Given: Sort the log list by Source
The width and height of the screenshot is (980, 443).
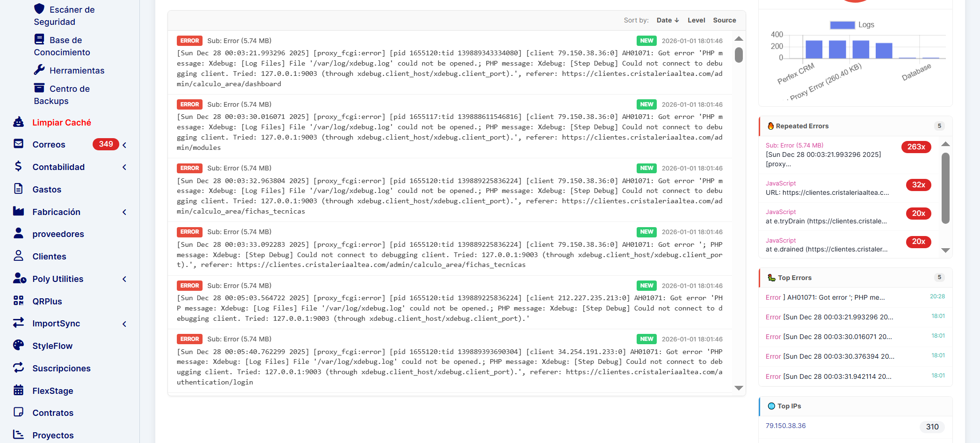Looking at the screenshot, I should click(x=724, y=20).
